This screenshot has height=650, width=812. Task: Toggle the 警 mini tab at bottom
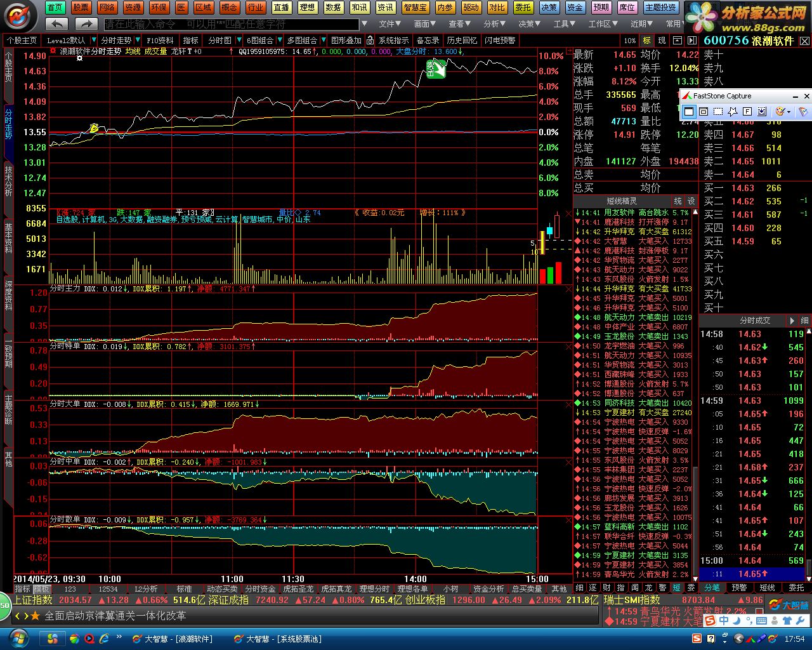click(662, 588)
